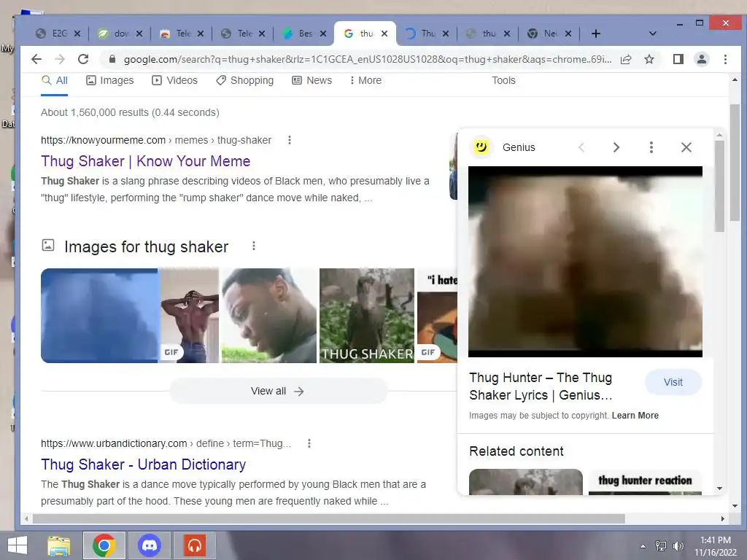Expand the More filters menu

(x=365, y=80)
